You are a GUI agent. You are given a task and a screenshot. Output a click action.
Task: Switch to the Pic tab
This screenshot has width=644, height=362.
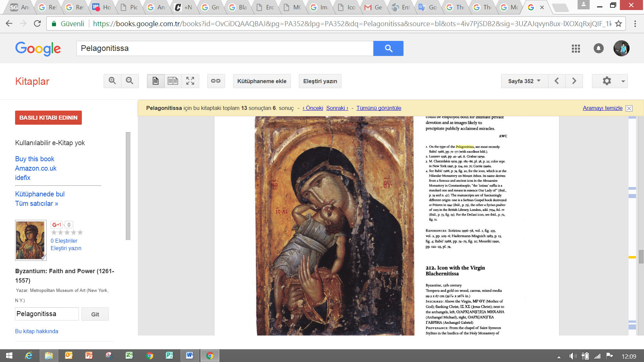pyautogui.click(x=129, y=7)
